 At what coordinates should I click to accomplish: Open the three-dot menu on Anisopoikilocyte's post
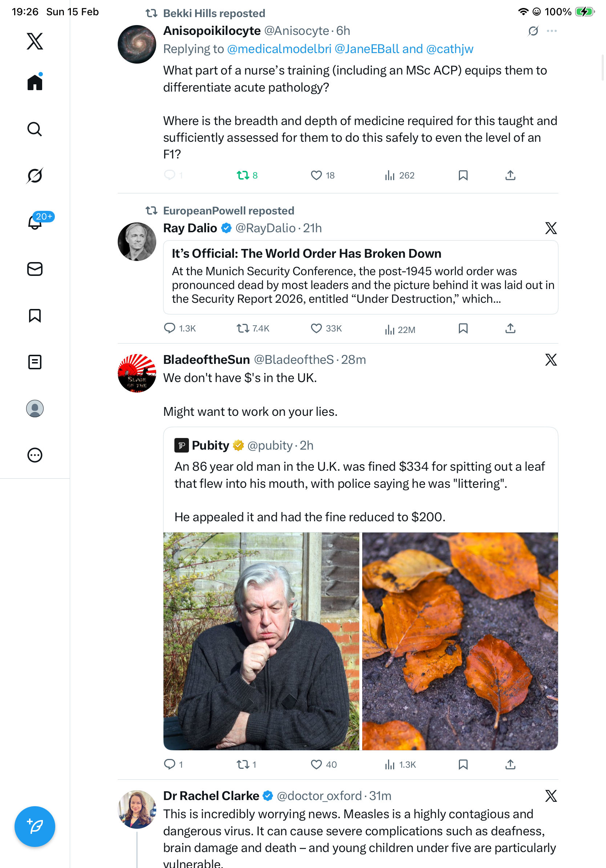tap(552, 31)
